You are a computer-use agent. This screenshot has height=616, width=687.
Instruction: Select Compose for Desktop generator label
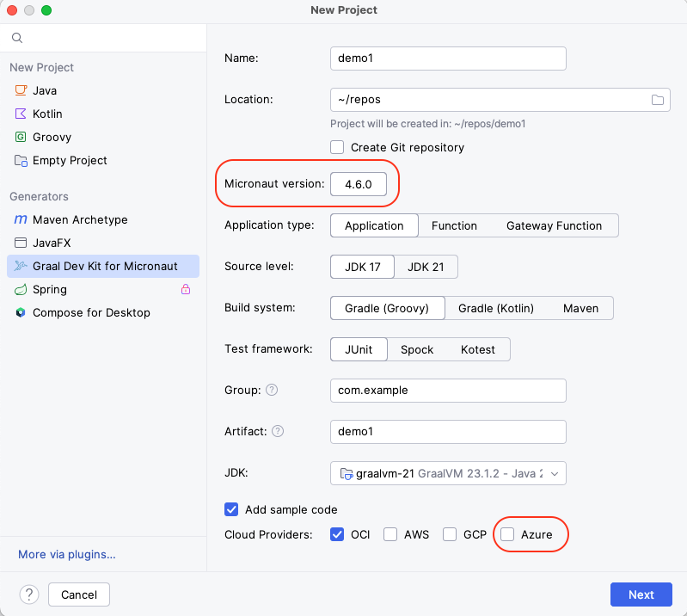[91, 312]
